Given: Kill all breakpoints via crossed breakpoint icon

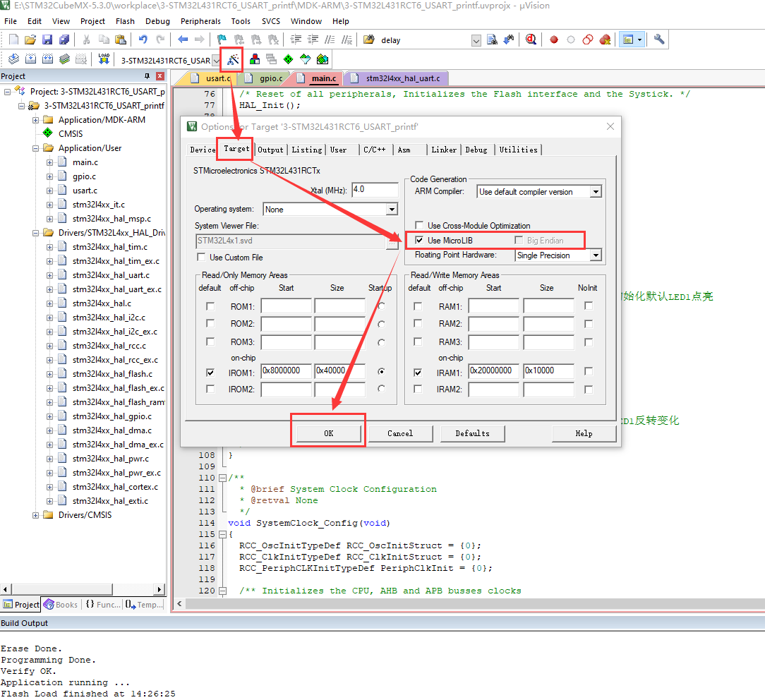Looking at the screenshot, I should pos(605,40).
